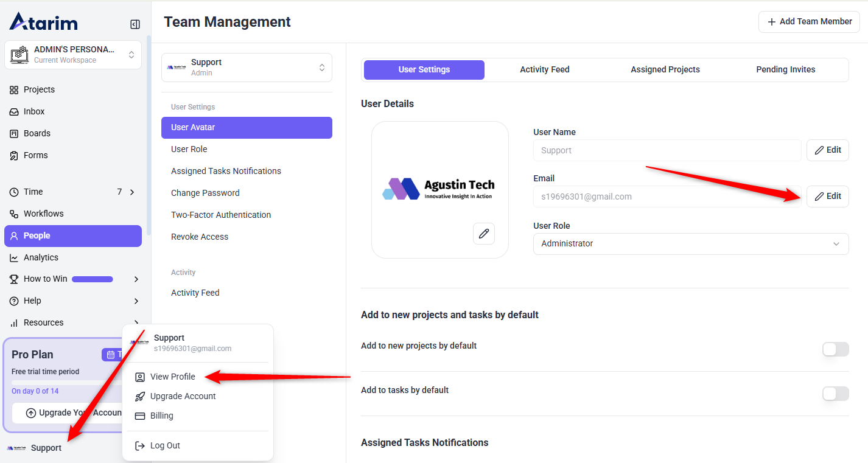Image resolution: width=868 pixels, height=463 pixels.
Task: Click Edit next to the Email field
Action: pyautogui.click(x=827, y=196)
